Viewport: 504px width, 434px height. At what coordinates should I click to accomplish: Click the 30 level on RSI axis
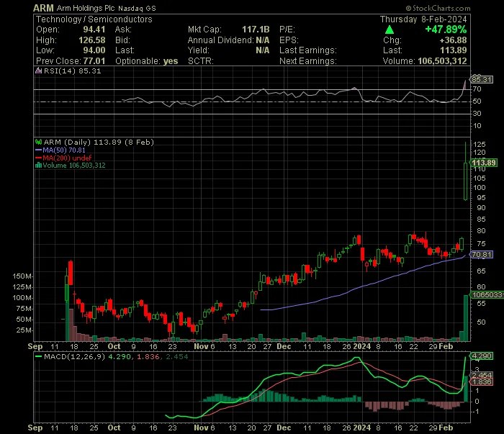tap(477, 114)
